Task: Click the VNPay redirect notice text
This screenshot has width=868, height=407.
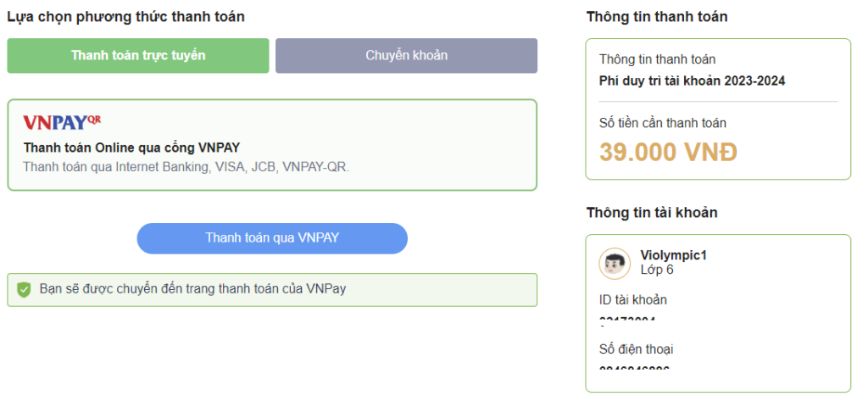Action: click(x=192, y=289)
